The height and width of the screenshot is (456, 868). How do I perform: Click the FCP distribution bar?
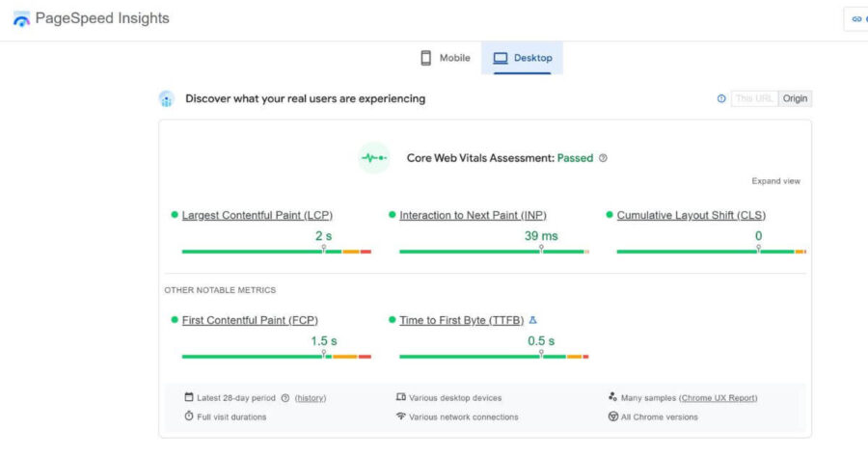pyautogui.click(x=277, y=357)
